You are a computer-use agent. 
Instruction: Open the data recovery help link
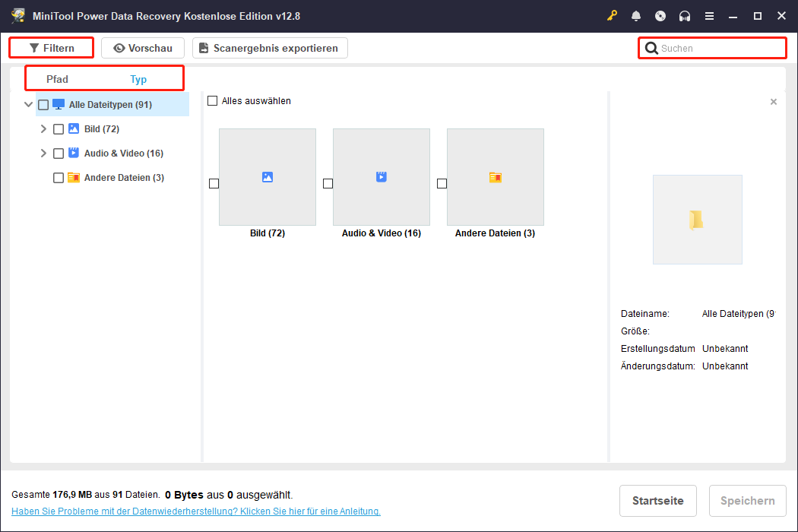coord(195,511)
